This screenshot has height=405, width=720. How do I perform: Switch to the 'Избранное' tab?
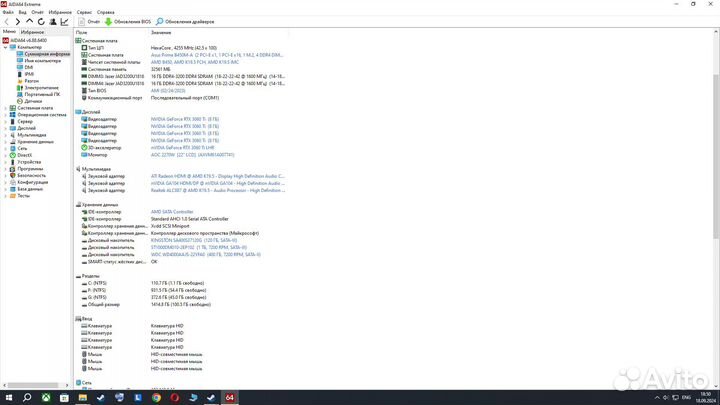[32, 32]
